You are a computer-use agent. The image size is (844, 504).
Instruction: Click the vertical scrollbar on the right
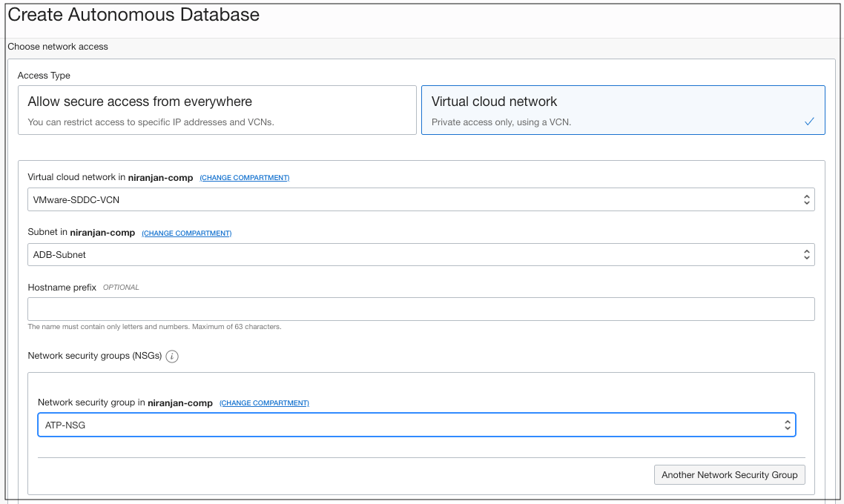(840, 252)
